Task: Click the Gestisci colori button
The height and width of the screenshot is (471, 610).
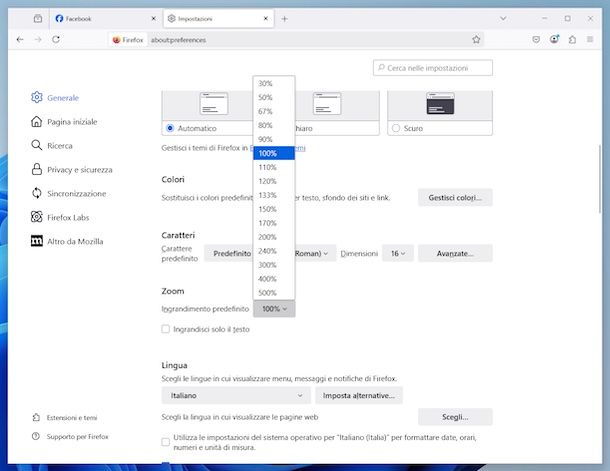Action: (x=455, y=198)
